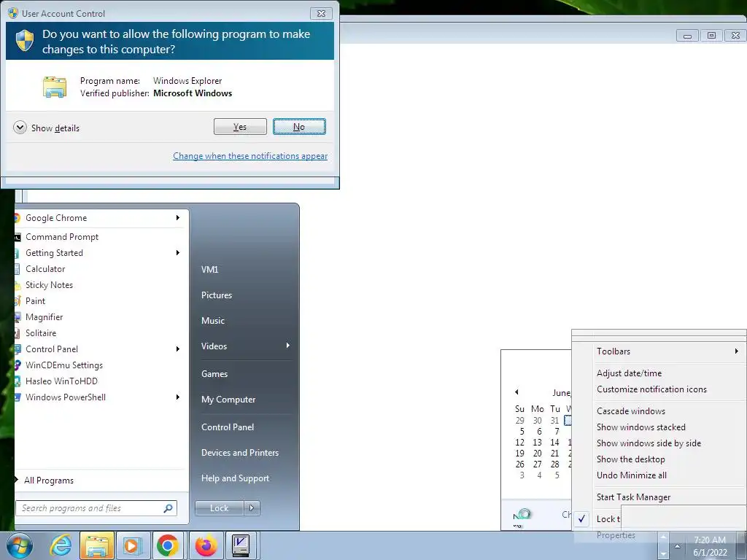The height and width of the screenshot is (560, 747).
Task: Toggle the Lock taskbar checkmark item
Action: coord(581,518)
